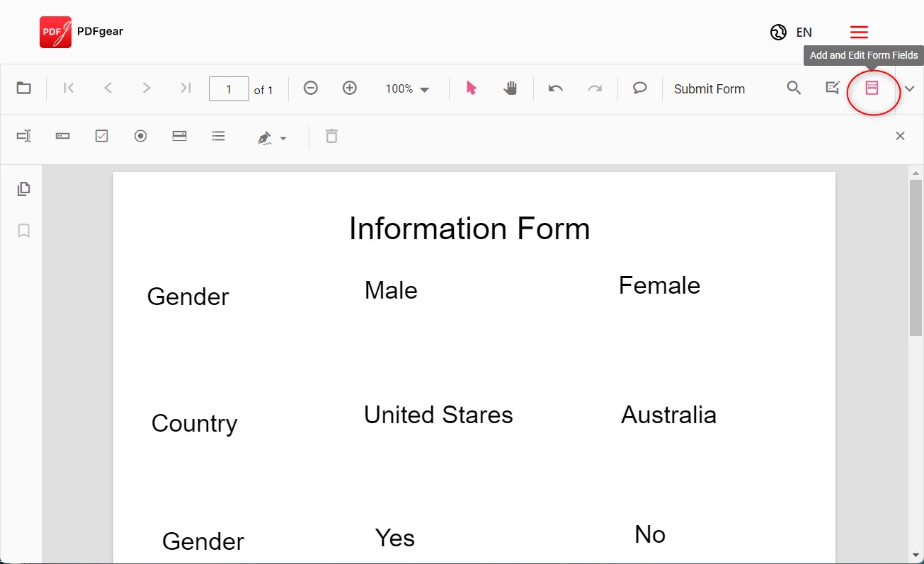Open the 100% zoom level dropdown
Screen dimensions: 924x564
coord(407,89)
